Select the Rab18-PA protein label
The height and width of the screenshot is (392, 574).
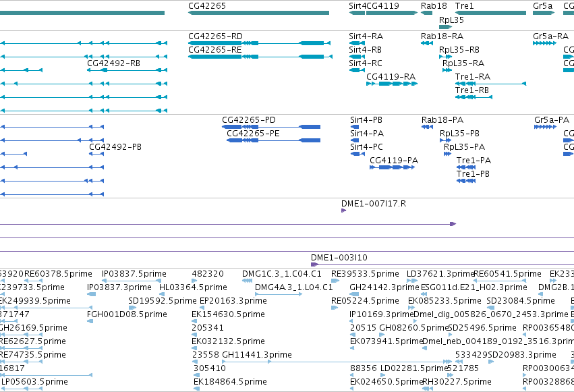click(442, 120)
